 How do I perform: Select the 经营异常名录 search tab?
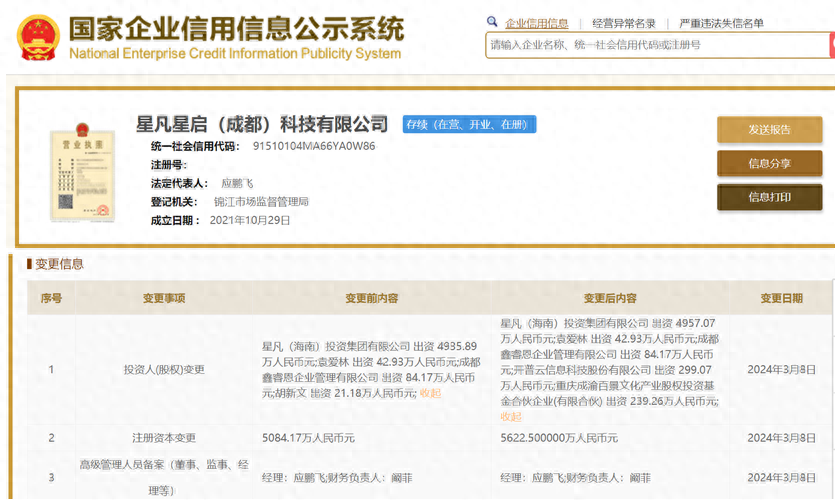tap(624, 23)
